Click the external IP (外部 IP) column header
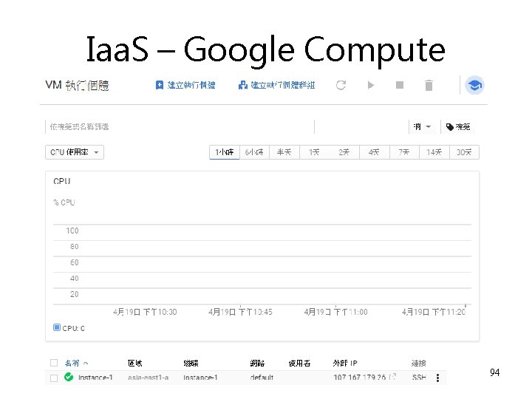This screenshot has height=399, width=532. [345, 363]
